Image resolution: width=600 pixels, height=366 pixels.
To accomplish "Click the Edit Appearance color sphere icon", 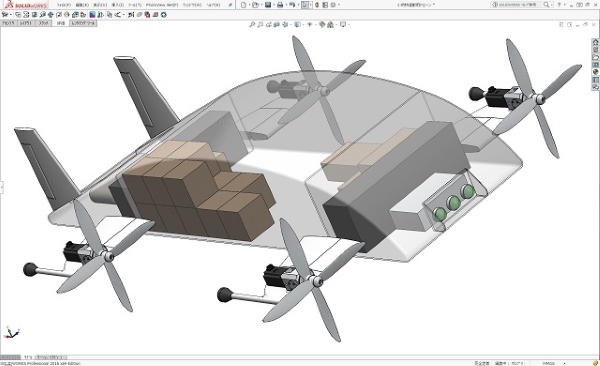I will (322, 25).
